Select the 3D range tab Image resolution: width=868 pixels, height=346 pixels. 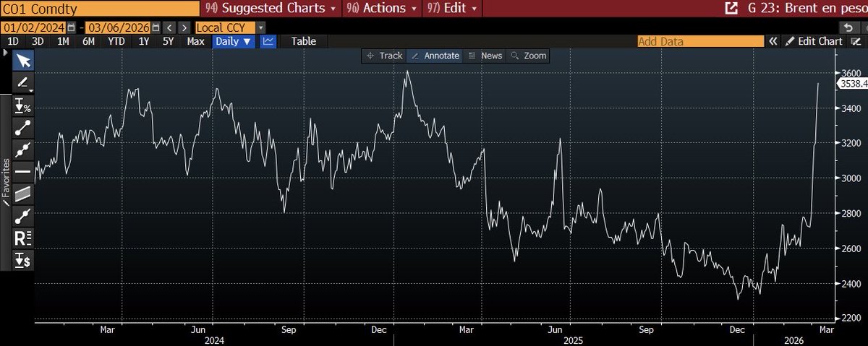coord(38,41)
